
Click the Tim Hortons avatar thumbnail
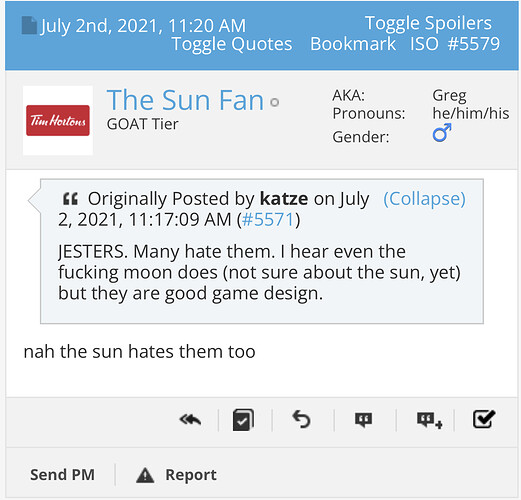coord(58,121)
